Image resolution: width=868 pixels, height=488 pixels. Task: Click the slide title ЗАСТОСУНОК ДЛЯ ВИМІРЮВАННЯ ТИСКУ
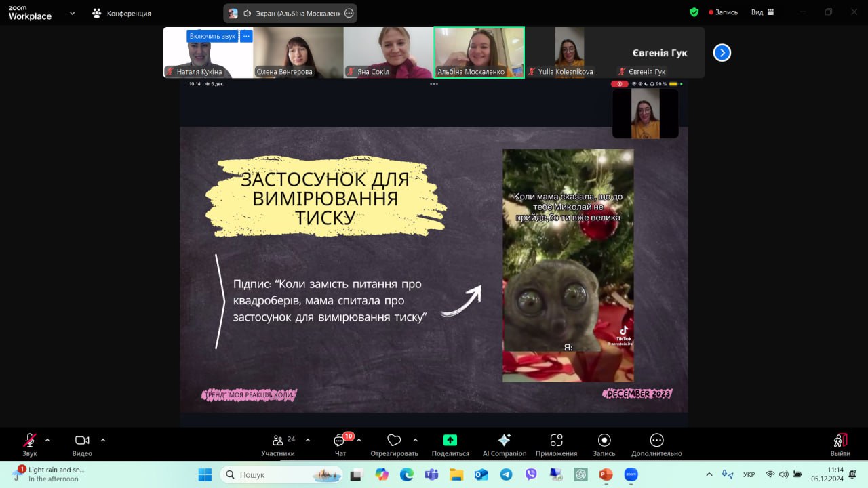[325, 198]
